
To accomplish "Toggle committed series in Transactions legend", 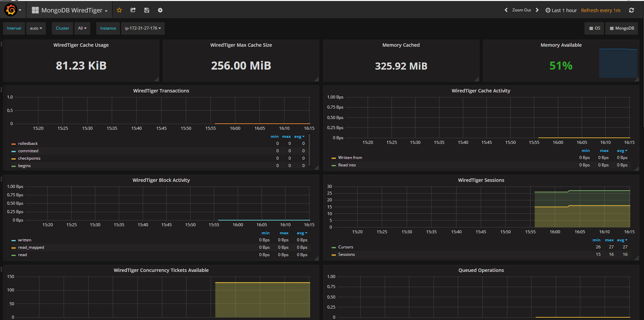I will coord(28,151).
